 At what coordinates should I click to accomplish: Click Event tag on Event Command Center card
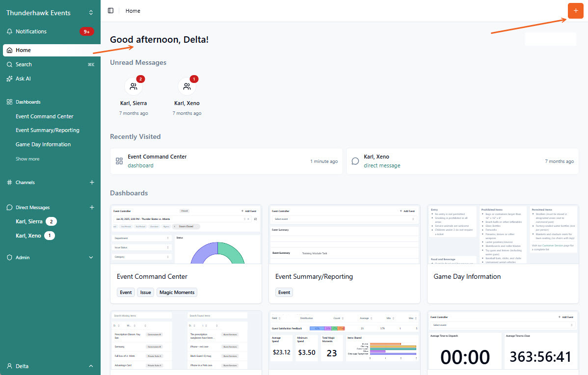tap(126, 293)
